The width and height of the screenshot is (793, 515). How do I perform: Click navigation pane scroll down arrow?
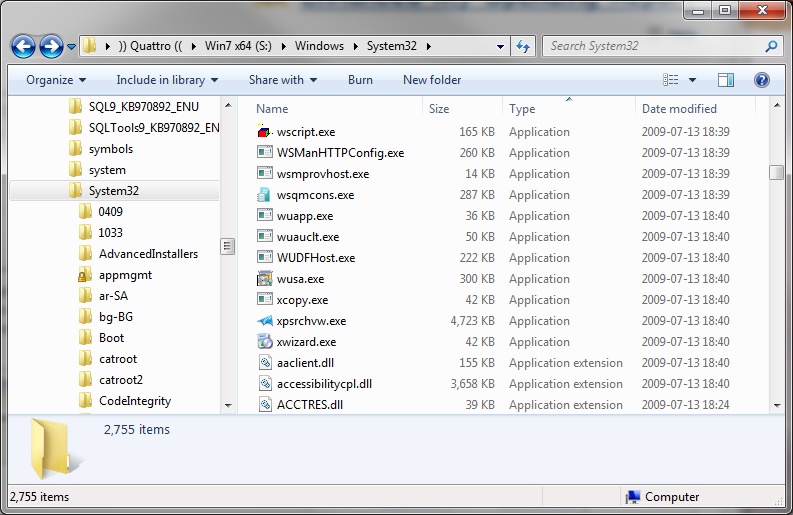coord(228,405)
